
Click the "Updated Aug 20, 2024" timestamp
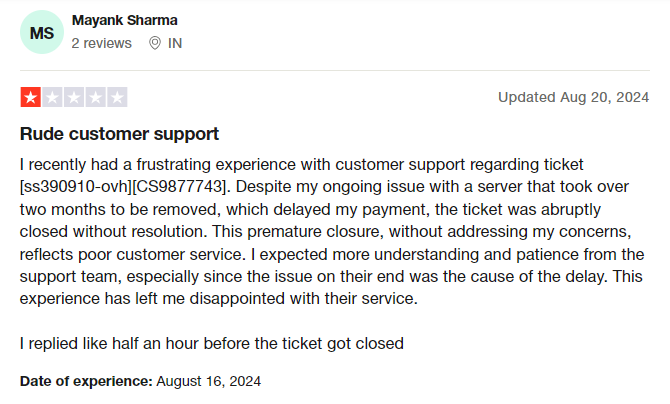pos(573,97)
